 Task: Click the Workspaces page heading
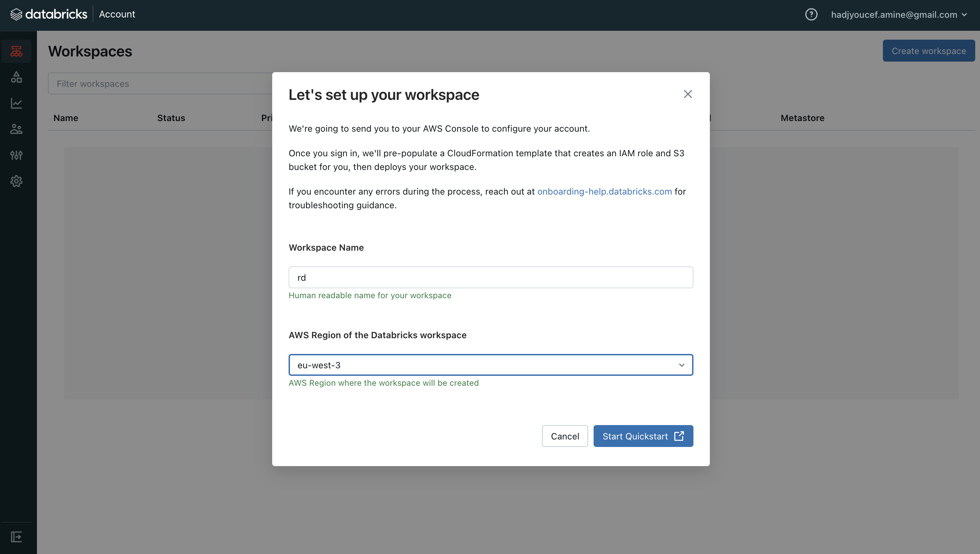tap(90, 51)
